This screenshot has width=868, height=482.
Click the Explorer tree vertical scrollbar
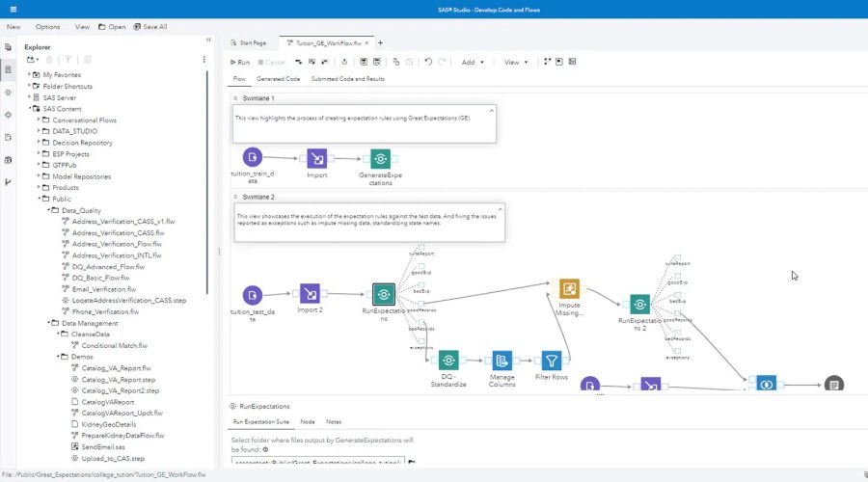tap(207, 182)
